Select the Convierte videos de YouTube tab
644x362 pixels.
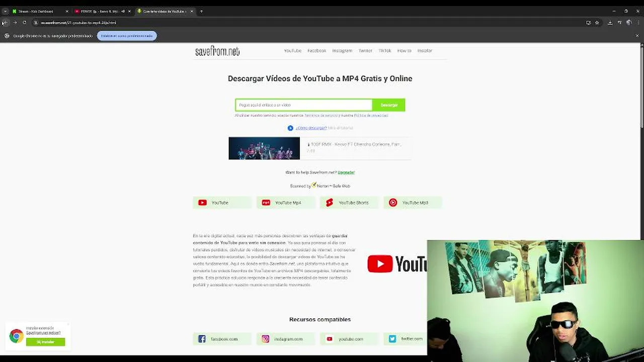165,11
